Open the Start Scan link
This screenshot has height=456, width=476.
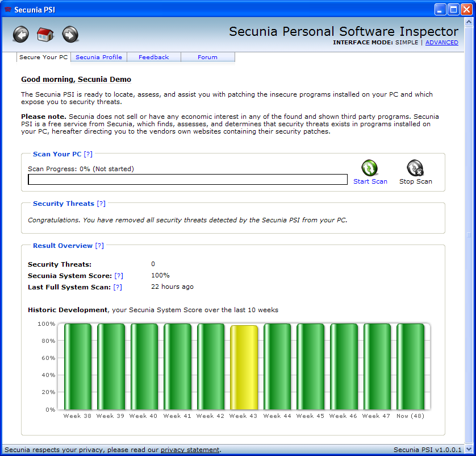pyautogui.click(x=370, y=181)
